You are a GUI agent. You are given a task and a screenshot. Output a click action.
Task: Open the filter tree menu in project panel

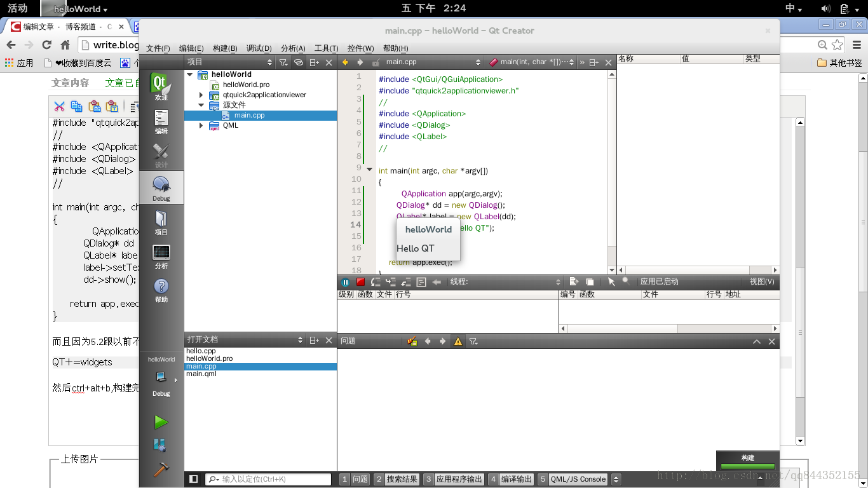click(283, 62)
